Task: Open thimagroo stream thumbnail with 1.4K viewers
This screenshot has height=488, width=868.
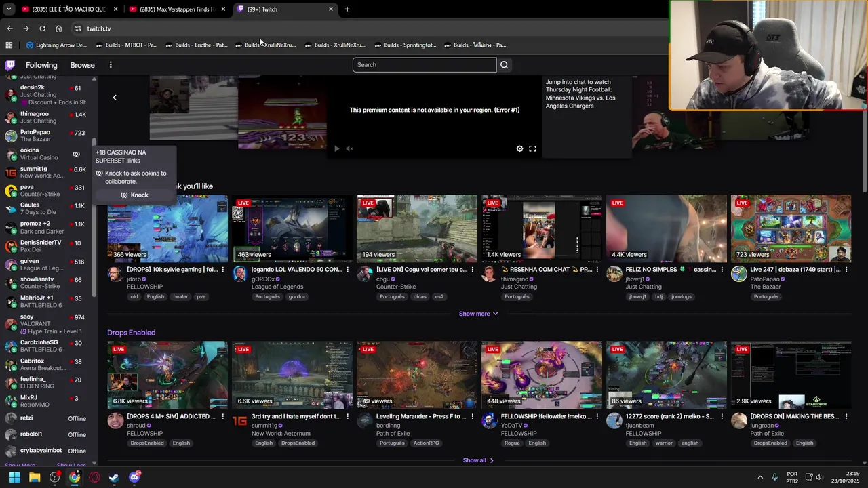Action: click(x=542, y=228)
